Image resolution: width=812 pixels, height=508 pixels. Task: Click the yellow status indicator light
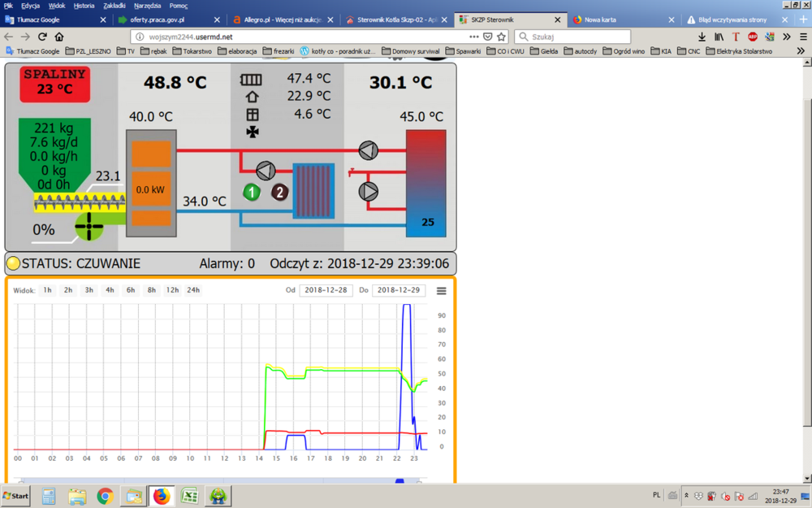14,263
